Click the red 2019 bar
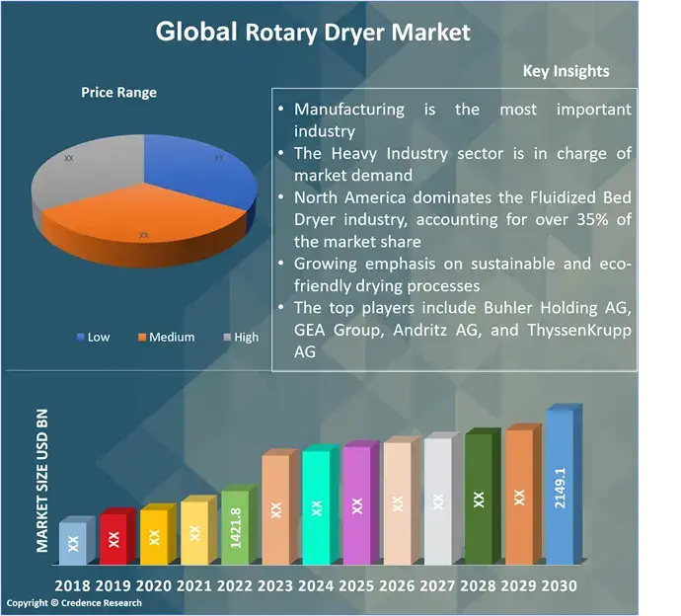This screenshot has height=616, width=681. tap(113, 539)
